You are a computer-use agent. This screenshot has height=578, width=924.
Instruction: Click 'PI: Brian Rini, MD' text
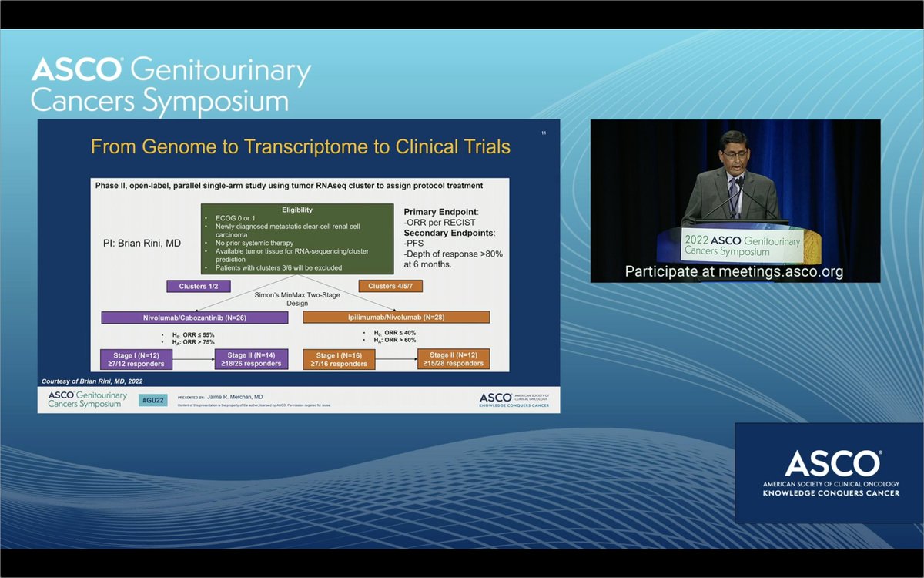point(142,243)
